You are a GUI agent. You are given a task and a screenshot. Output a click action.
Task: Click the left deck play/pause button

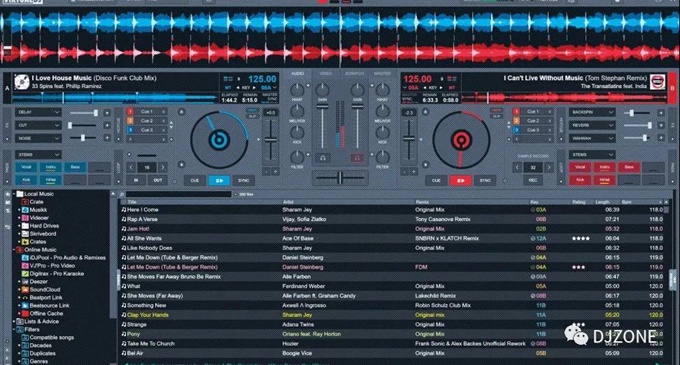tap(219, 180)
